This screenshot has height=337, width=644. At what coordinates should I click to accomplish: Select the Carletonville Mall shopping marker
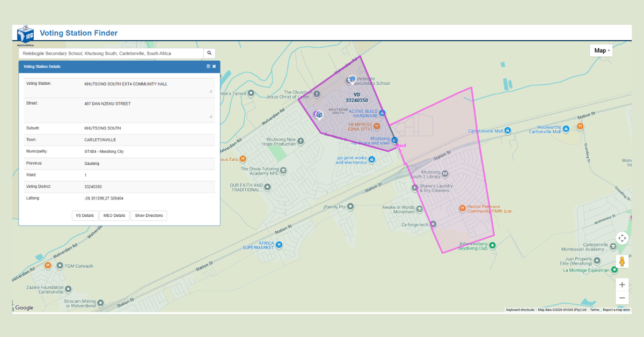click(507, 131)
